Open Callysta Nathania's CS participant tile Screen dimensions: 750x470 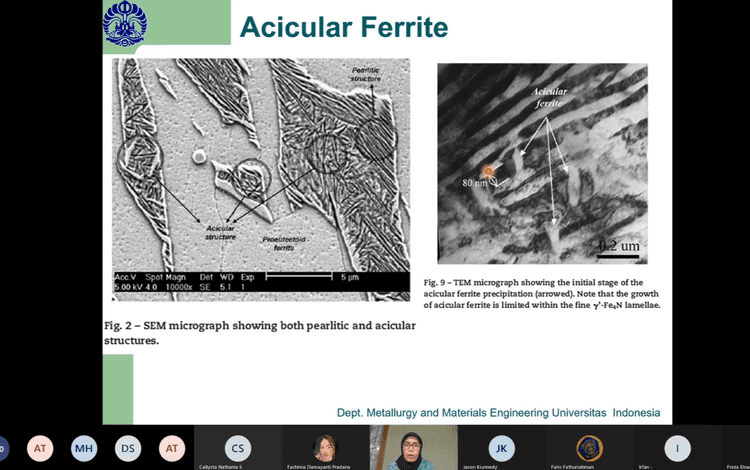tap(238, 448)
